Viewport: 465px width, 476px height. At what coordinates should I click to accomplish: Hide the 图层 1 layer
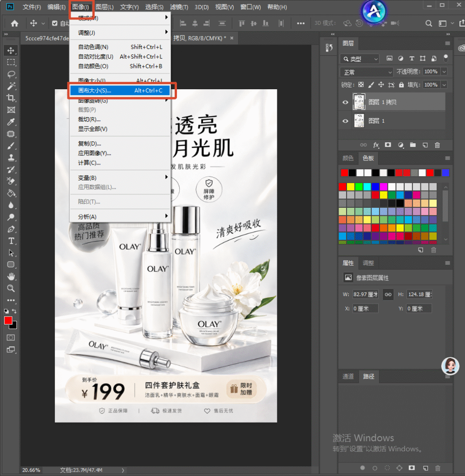345,121
